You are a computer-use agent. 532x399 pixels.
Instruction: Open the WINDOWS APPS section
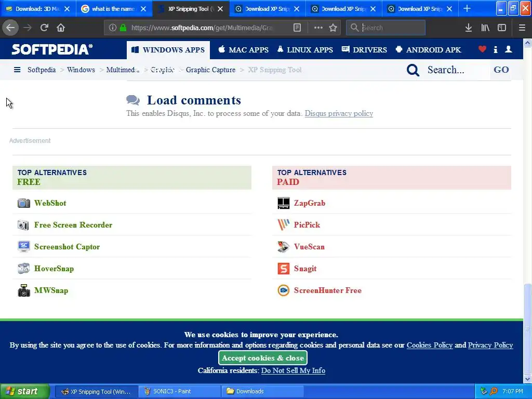[x=168, y=50]
